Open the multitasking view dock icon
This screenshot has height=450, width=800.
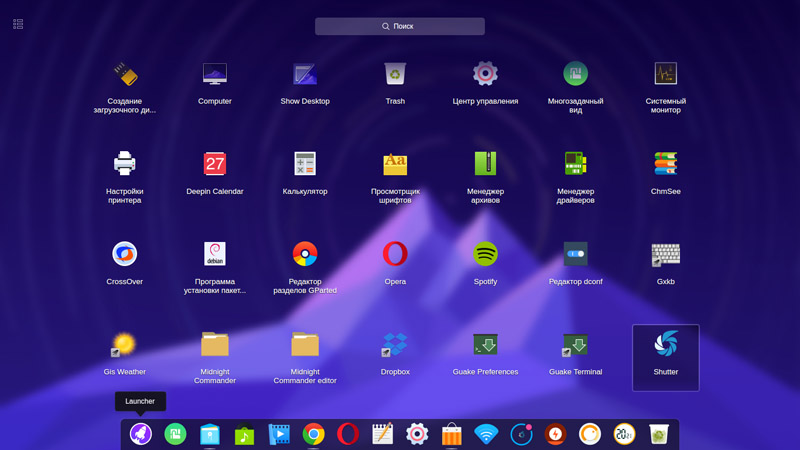coord(176,434)
